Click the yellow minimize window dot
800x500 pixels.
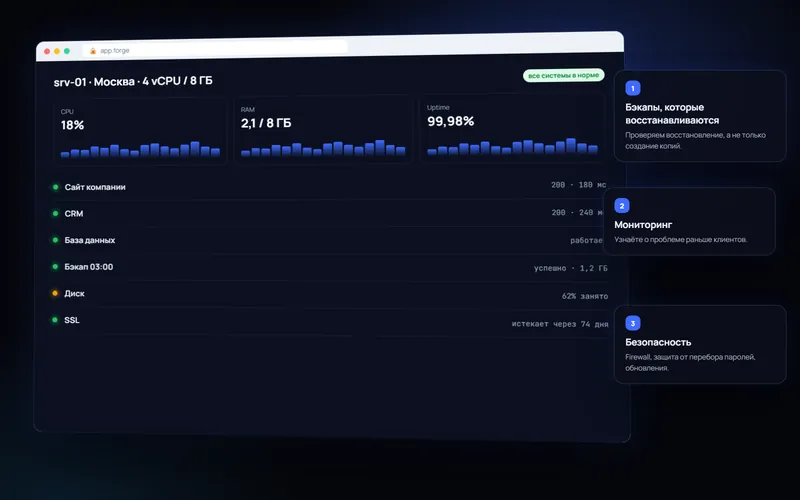pos(57,51)
